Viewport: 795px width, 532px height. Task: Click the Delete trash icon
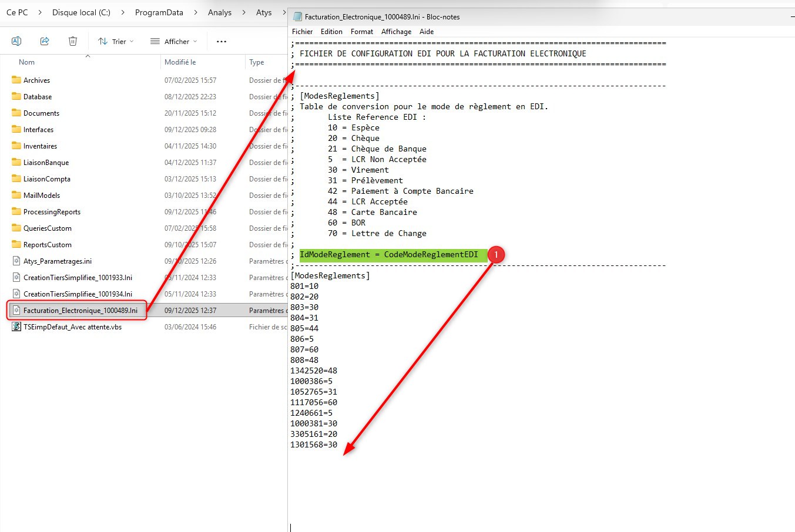click(73, 41)
